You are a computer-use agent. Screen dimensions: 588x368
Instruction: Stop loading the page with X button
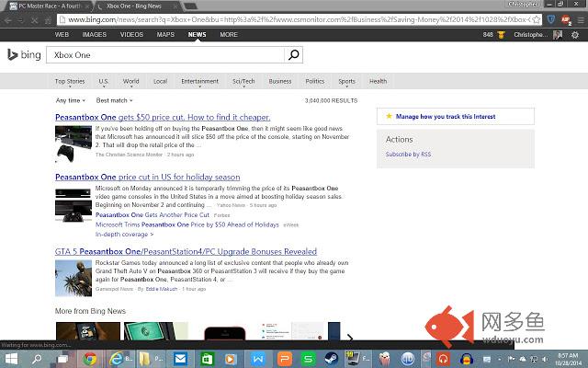pos(35,20)
